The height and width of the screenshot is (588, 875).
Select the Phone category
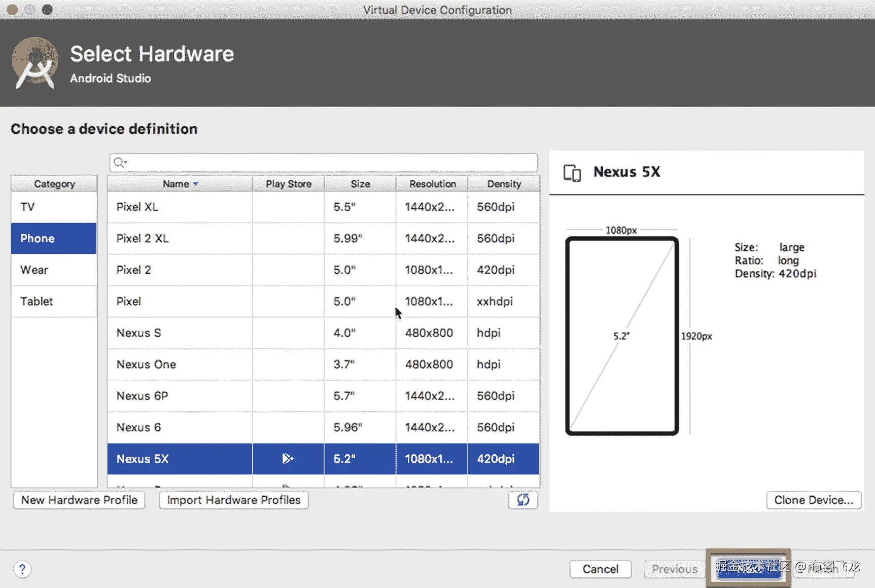click(54, 238)
